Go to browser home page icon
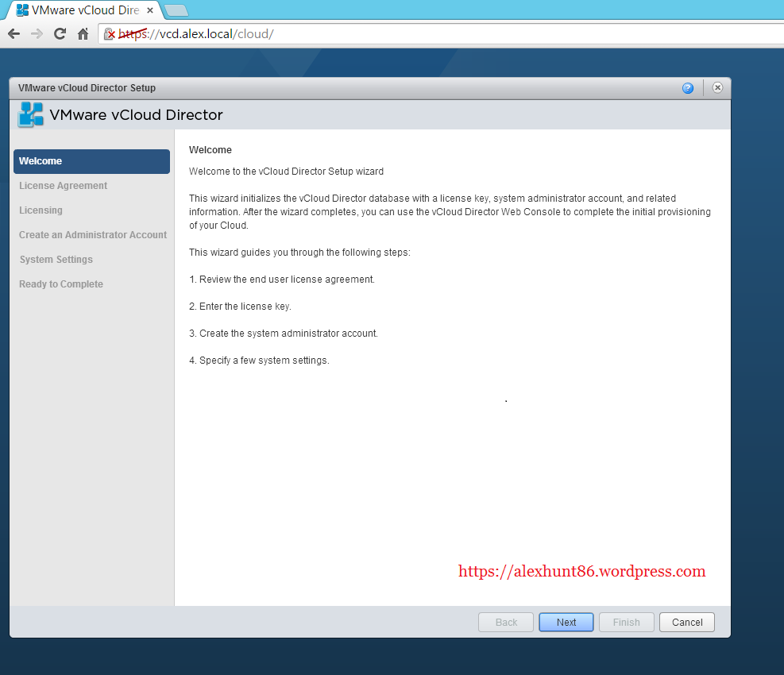This screenshot has height=675, width=784. (83, 34)
